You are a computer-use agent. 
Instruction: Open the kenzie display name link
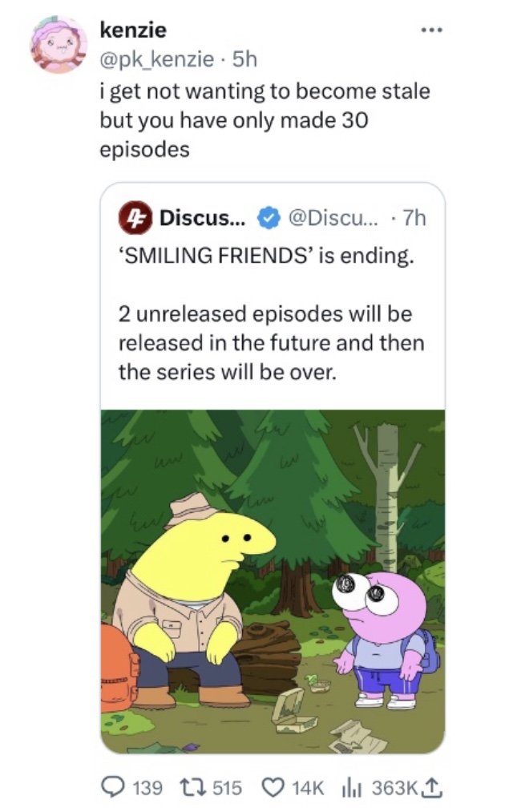click(x=132, y=30)
